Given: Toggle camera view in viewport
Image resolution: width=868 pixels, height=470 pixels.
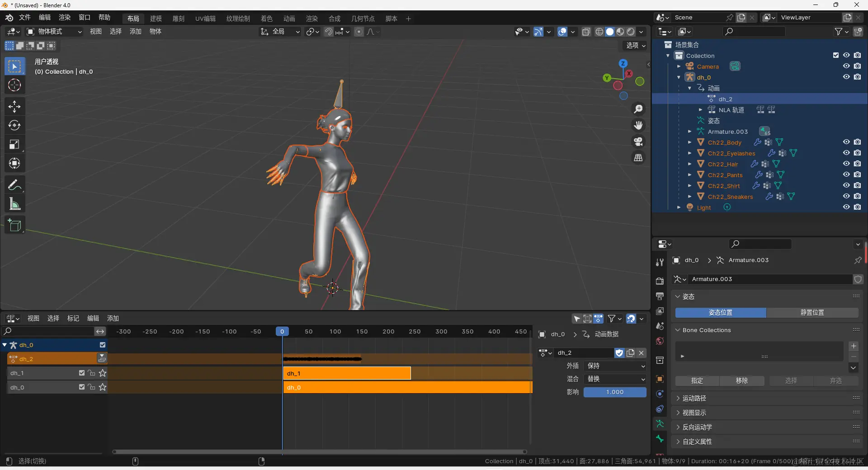Looking at the screenshot, I should tap(638, 141).
